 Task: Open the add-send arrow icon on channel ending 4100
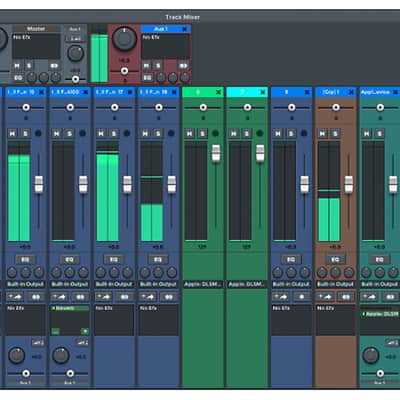coord(59,296)
